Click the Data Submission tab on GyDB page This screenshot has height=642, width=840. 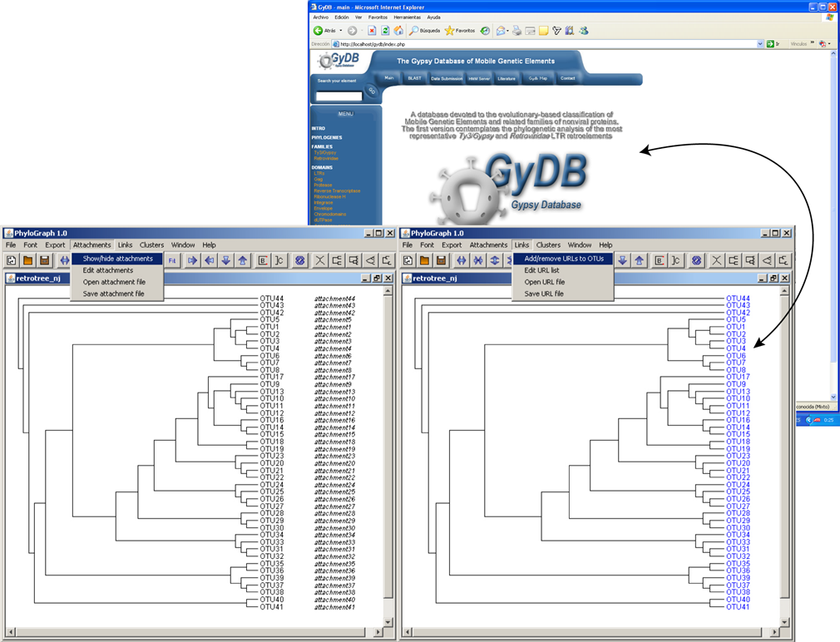[447, 79]
